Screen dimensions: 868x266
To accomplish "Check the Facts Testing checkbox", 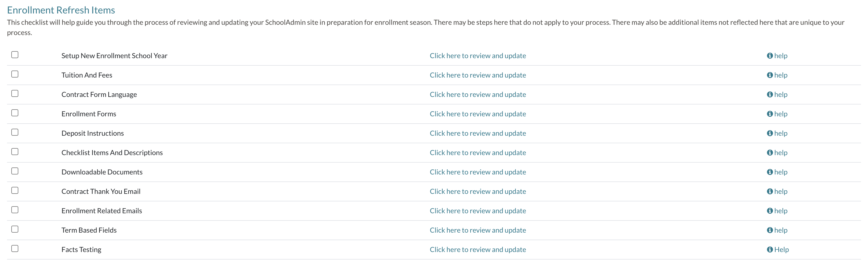I will click(15, 248).
